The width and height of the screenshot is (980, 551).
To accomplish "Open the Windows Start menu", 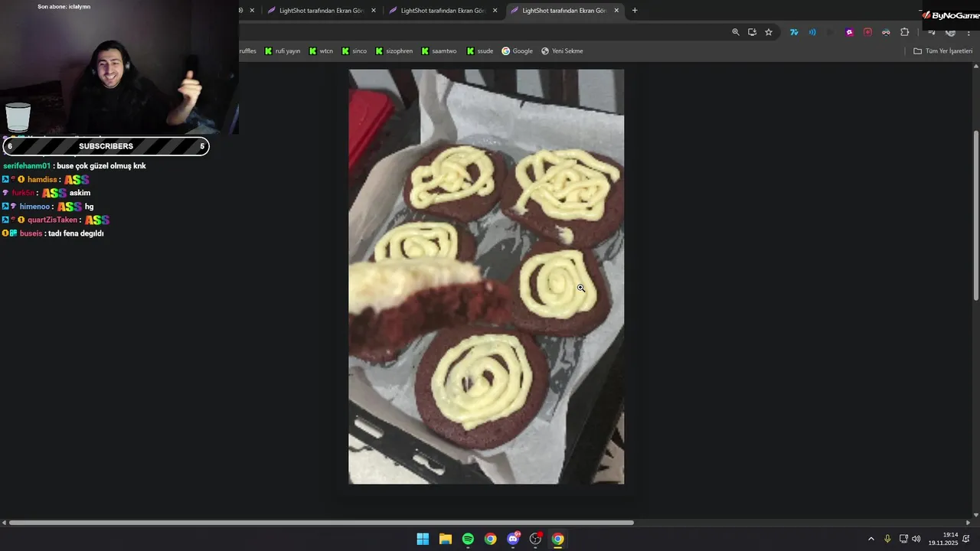I will point(423,539).
